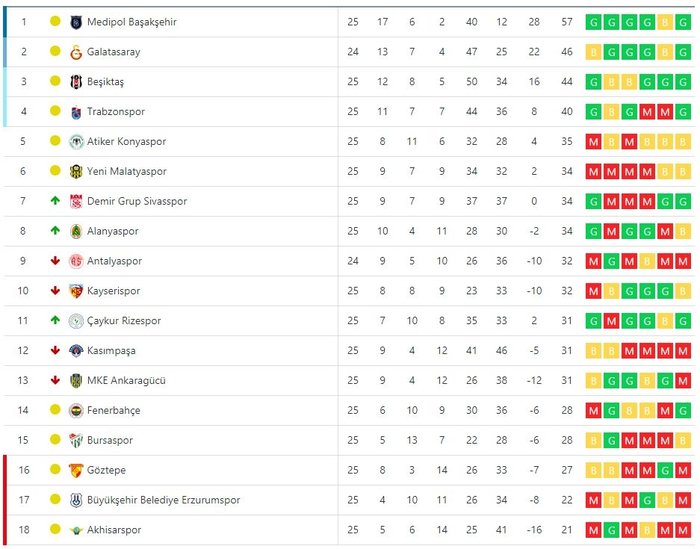Viewport: 700px width, 549px height.
Task: Click the Fenerbahçe club crest
Action: [76, 411]
